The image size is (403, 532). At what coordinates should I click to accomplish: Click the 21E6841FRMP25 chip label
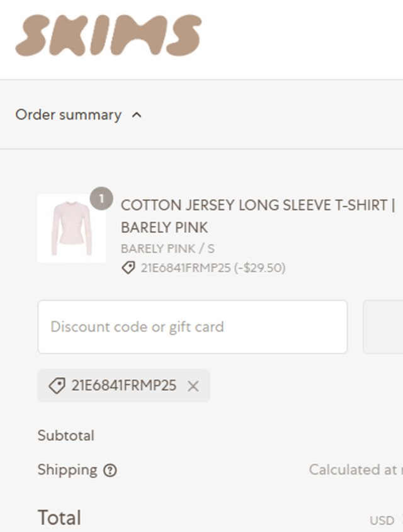click(x=123, y=385)
